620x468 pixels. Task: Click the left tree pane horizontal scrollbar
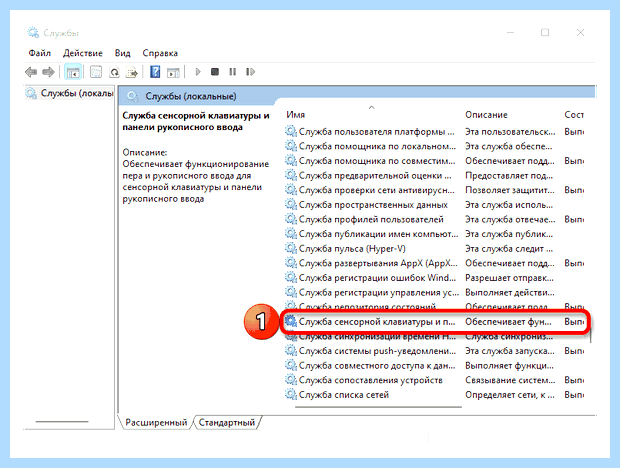(x=62, y=422)
